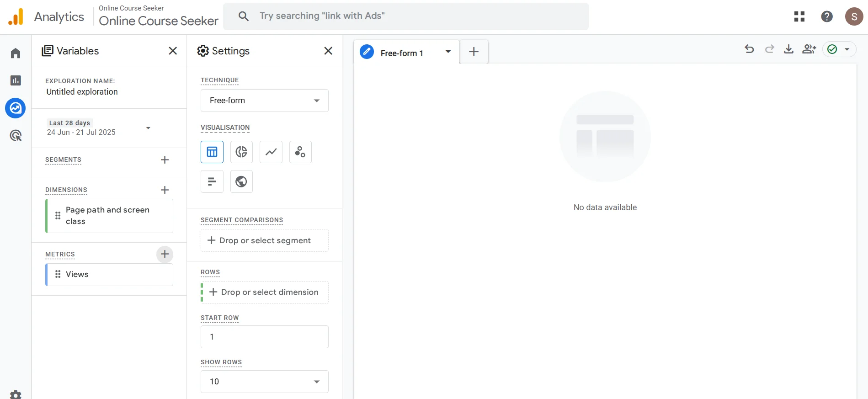
Task: Select the line chart visualisation
Action: [271, 152]
